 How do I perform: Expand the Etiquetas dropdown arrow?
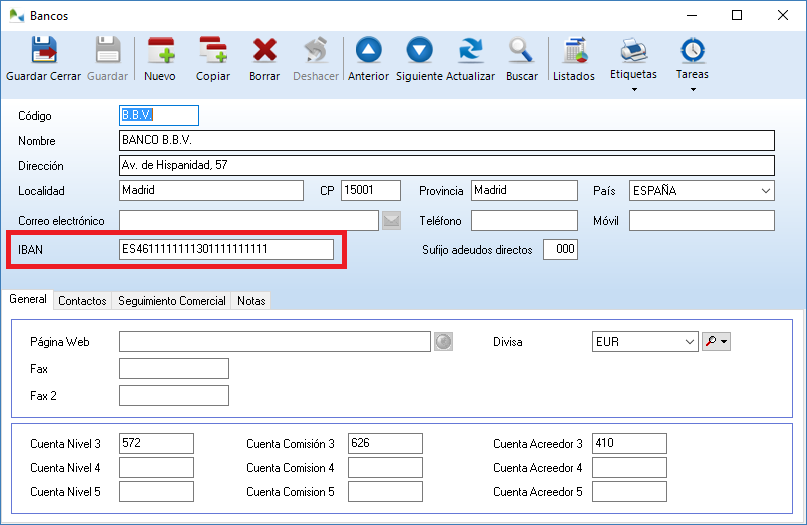(x=633, y=89)
